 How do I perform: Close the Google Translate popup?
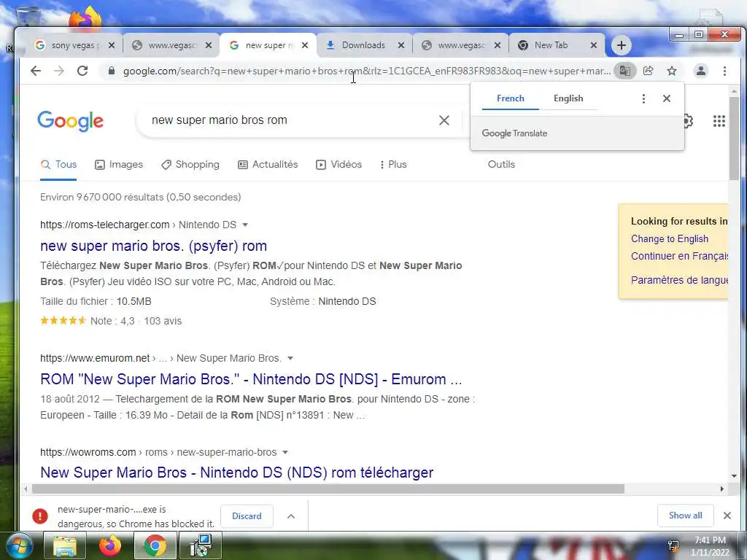pyautogui.click(x=667, y=98)
